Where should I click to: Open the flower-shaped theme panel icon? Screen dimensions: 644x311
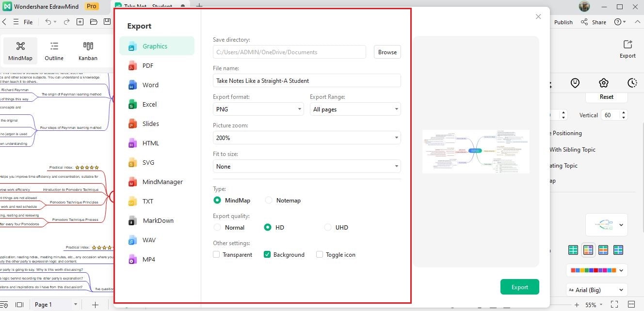tap(603, 83)
